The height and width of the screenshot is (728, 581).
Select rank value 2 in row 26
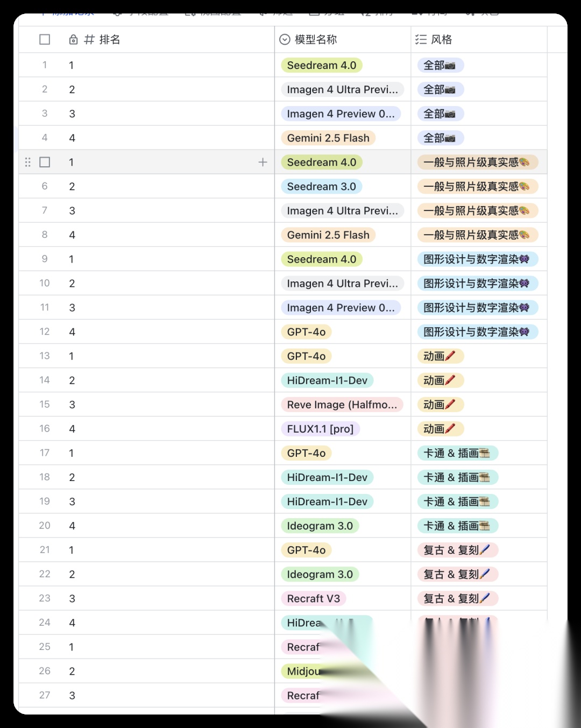click(x=72, y=671)
